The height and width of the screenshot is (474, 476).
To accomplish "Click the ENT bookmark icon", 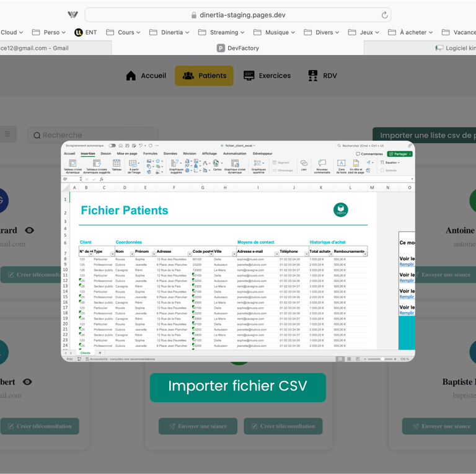I will [x=79, y=32].
